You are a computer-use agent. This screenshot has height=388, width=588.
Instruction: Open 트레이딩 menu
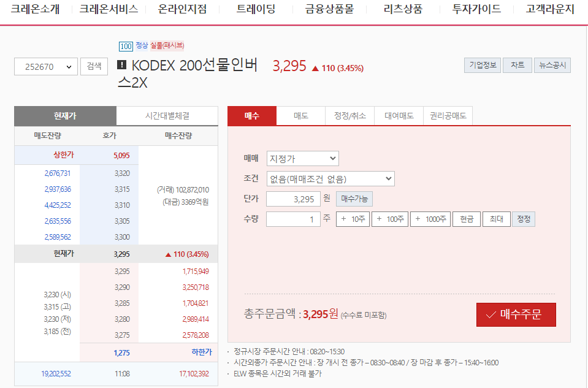coord(256,9)
